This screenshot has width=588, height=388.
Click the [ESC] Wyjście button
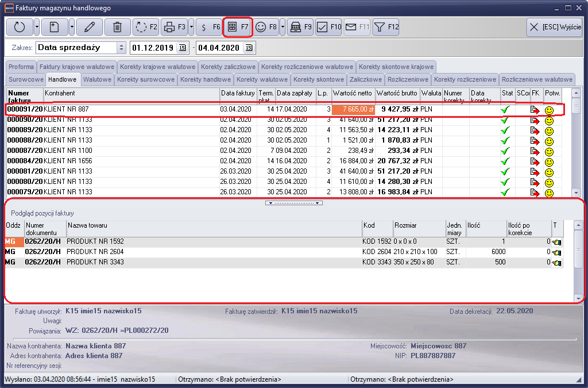click(554, 27)
